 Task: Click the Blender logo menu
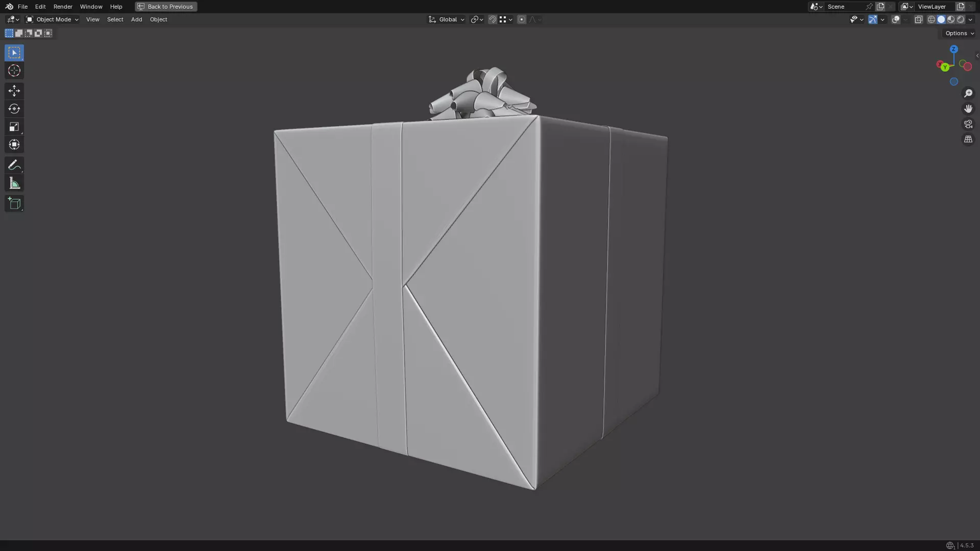point(9,7)
